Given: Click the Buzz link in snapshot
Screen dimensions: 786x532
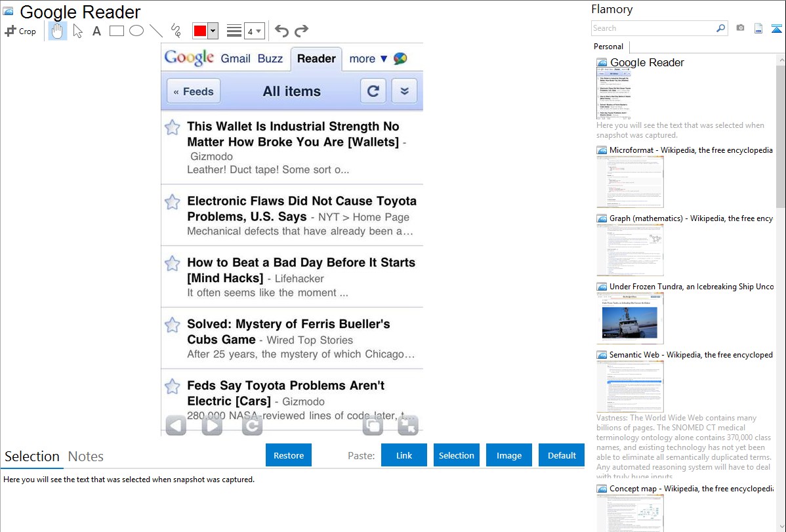Looking at the screenshot, I should click(270, 58).
